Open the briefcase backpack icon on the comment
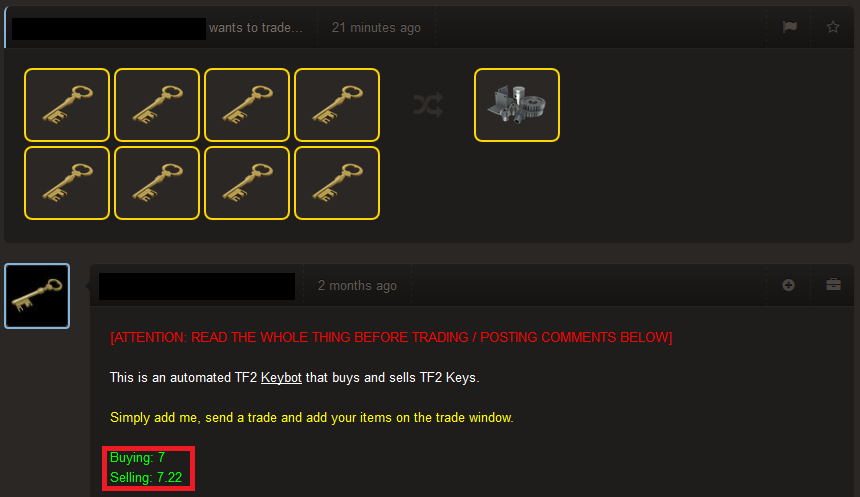The height and width of the screenshot is (497, 860). pyautogui.click(x=833, y=285)
